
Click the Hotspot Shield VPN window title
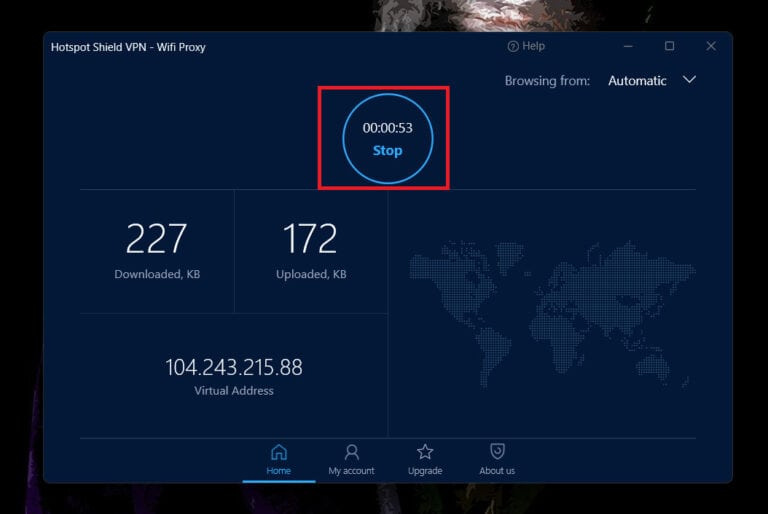coord(128,47)
